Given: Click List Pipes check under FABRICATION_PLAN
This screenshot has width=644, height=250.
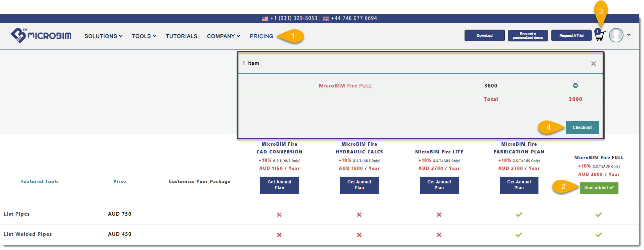Looking at the screenshot, I should (519, 214).
